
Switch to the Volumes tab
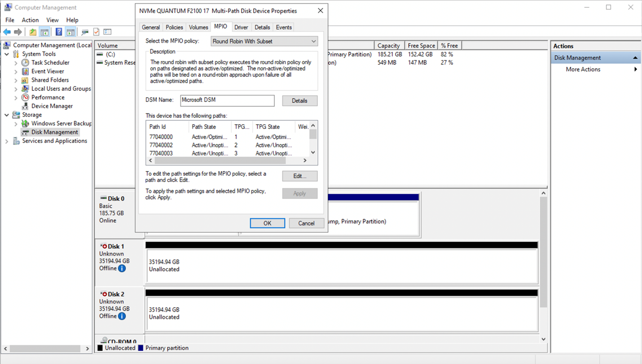(x=198, y=27)
